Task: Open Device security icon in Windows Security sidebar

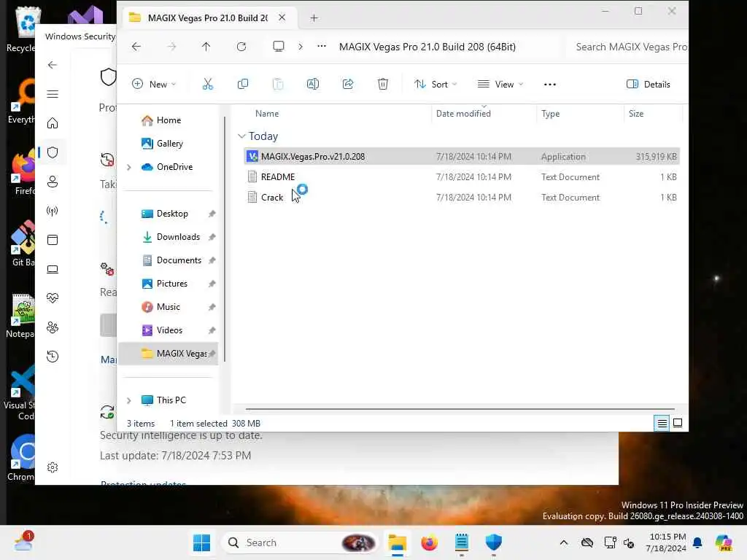Action: [53, 270]
